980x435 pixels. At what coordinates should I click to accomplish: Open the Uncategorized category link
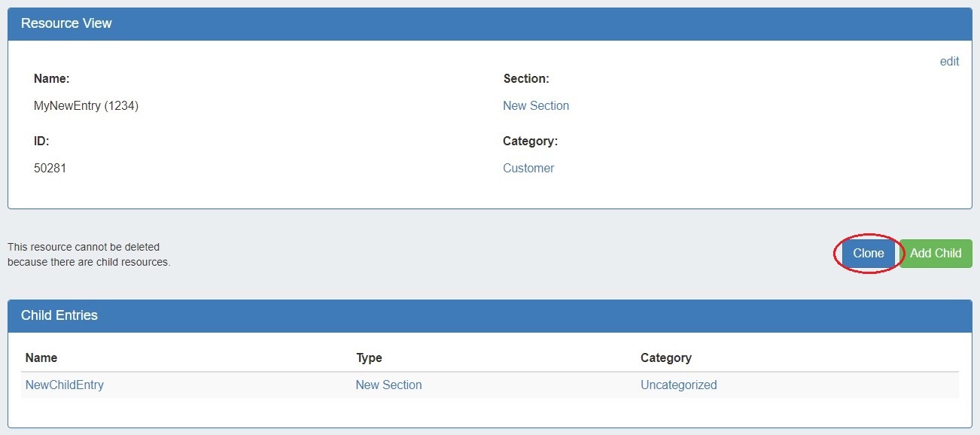click(678, 385)
